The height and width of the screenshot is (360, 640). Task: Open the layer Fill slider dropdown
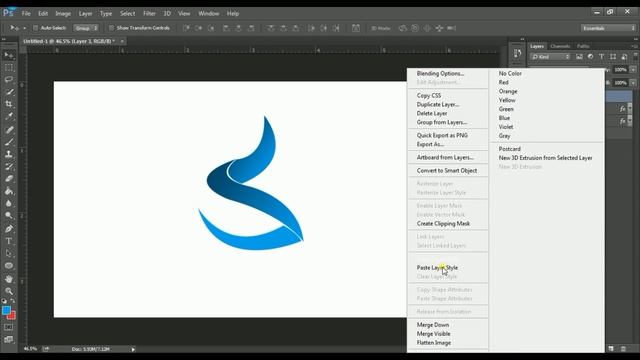(x=633, y=83)
